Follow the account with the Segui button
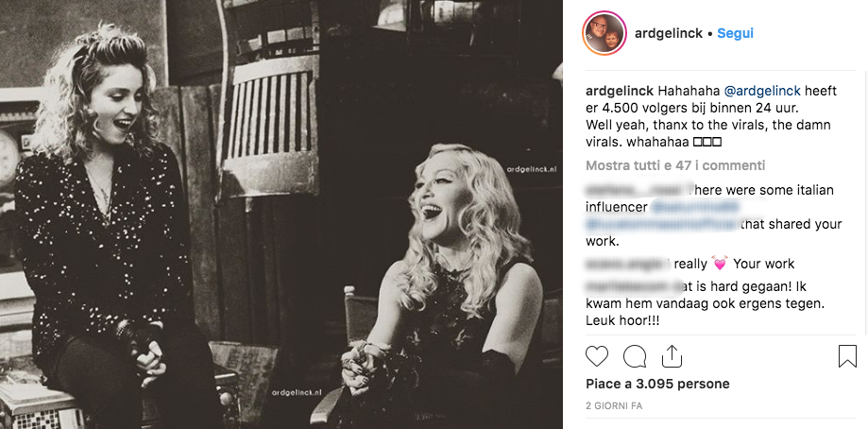Image resolution: width=868 pixels, height=429 pixels. (735, 33)
